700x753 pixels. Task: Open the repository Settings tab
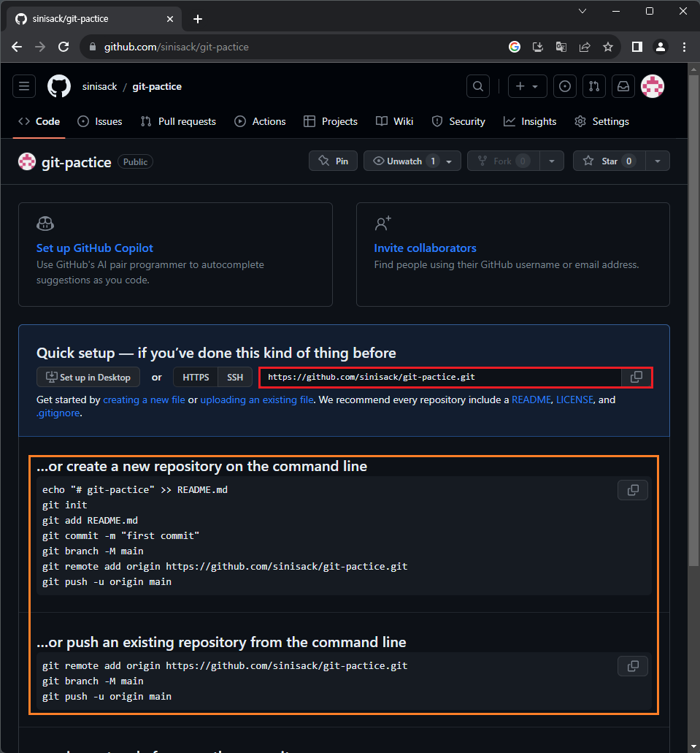(x=601, y=121)
